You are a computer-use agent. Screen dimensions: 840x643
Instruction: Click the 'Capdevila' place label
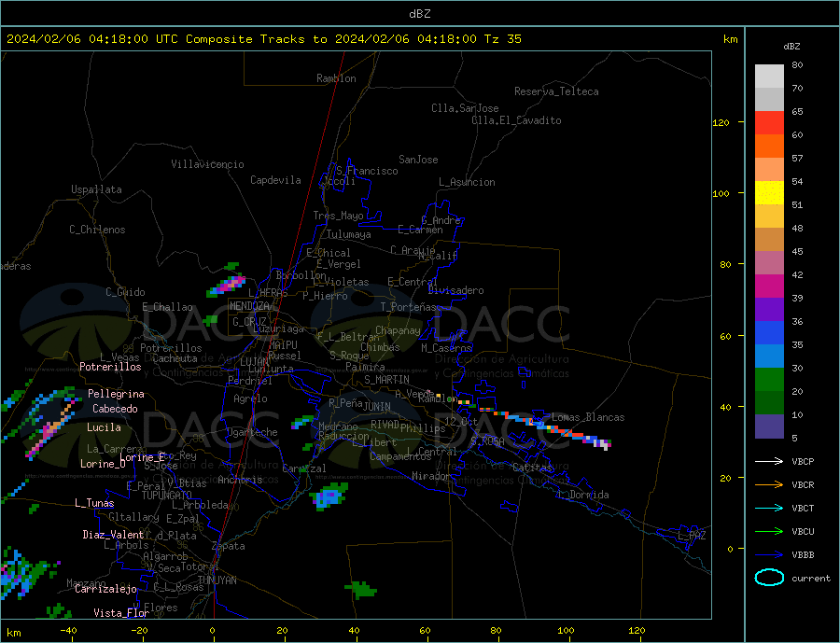[x=275, y=180]
